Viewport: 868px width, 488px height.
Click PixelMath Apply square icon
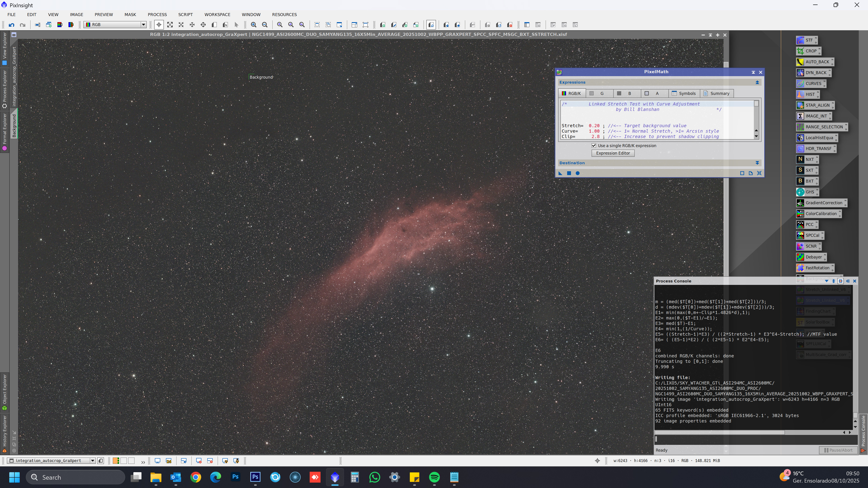pos(569,173)
